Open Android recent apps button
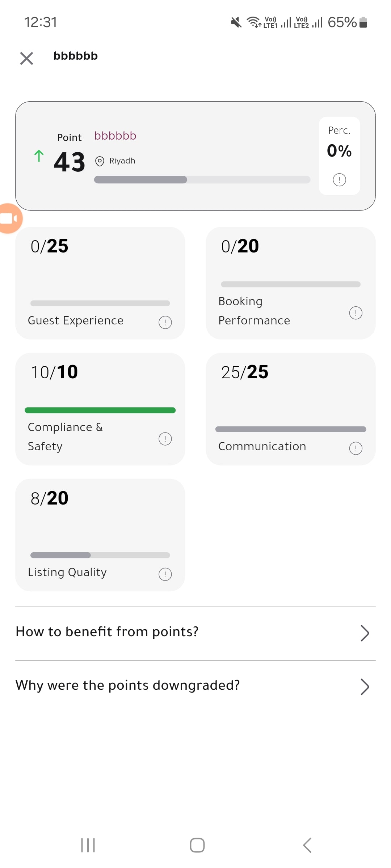 (88, 845)
